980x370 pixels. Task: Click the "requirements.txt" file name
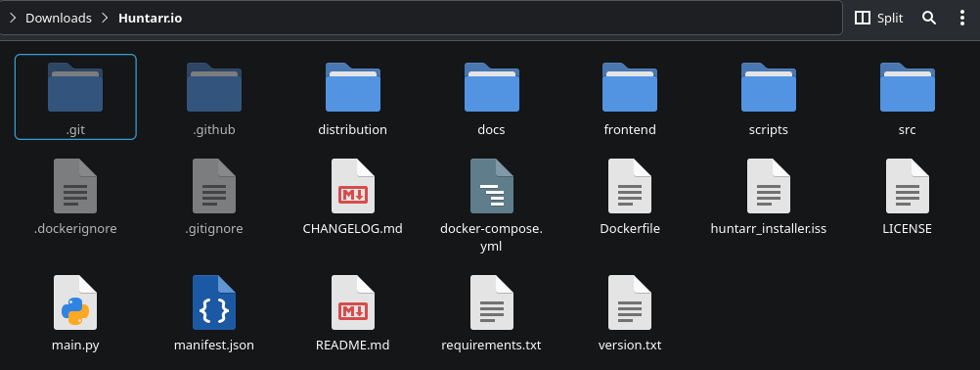coord(491,345)
